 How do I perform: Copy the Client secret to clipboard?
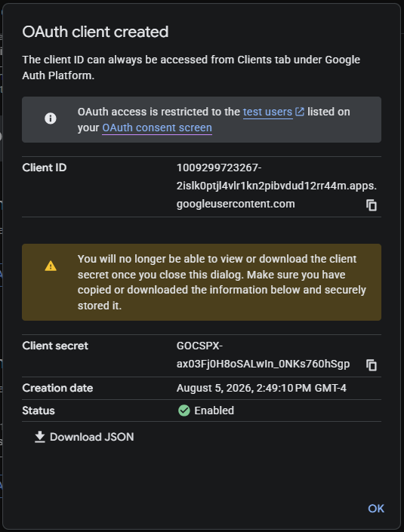pyautogui.click(x=372, y=365)
